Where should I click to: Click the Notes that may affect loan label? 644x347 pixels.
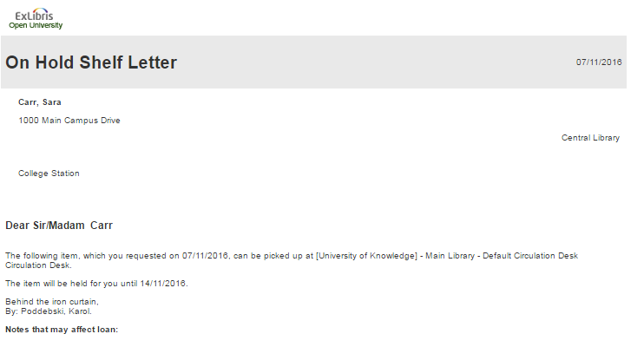[x=62, y=330]
